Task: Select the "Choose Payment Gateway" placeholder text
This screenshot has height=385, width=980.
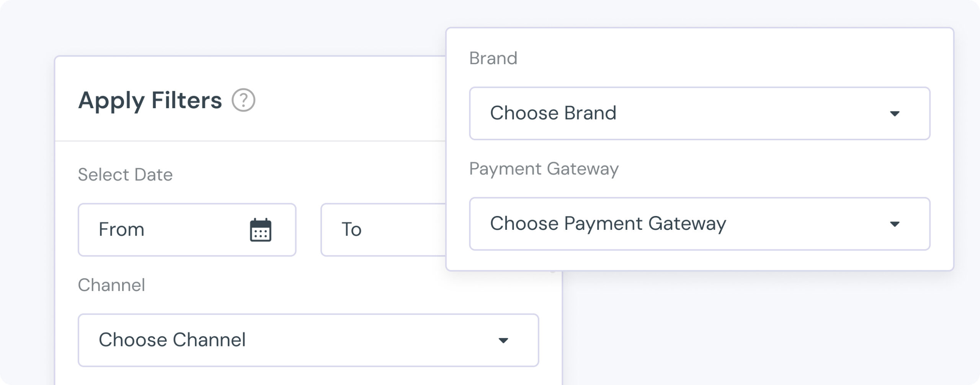Action: [608, 224]
